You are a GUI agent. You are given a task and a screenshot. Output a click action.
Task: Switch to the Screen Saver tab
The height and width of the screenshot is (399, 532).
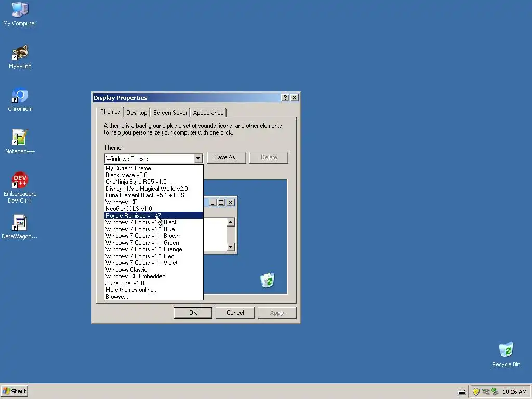point(170,113)
